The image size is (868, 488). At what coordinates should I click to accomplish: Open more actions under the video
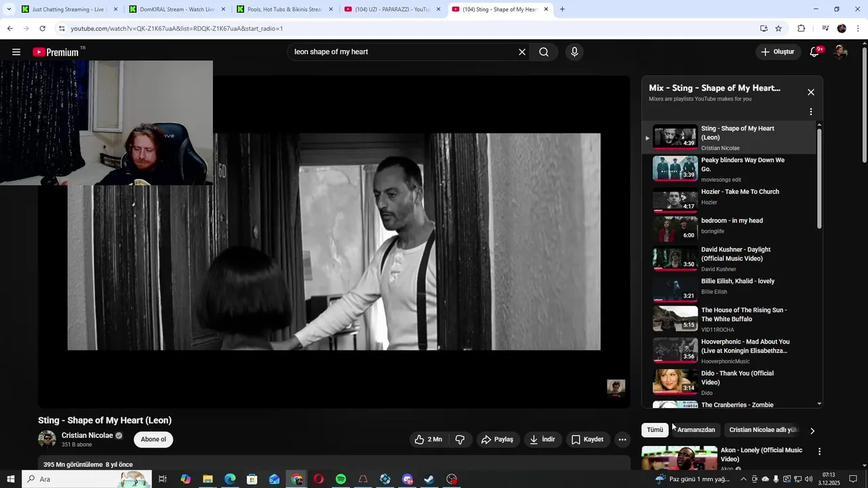point(622,439)
